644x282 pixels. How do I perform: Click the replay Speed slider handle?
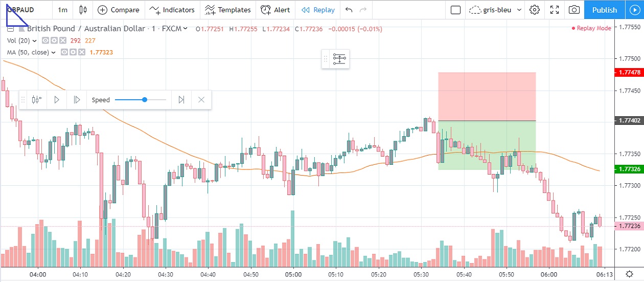point(145,100)
